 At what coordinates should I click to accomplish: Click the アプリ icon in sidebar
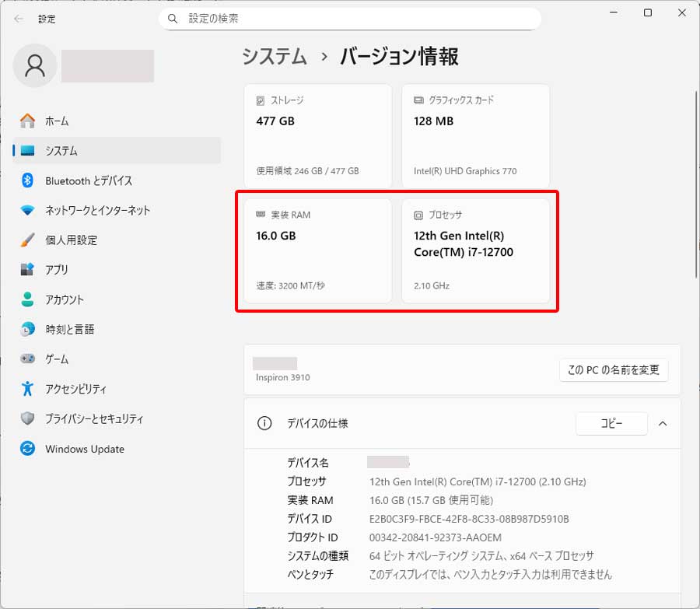click(28, 270)
